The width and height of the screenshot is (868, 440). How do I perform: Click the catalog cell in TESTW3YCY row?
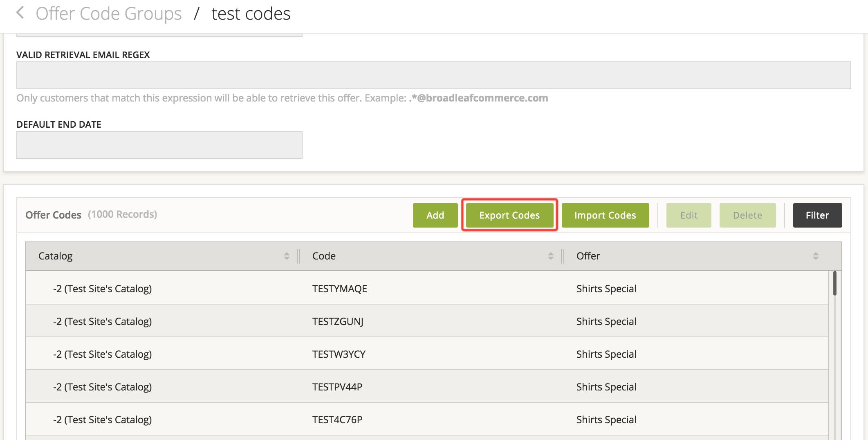[x=102, y=354]
